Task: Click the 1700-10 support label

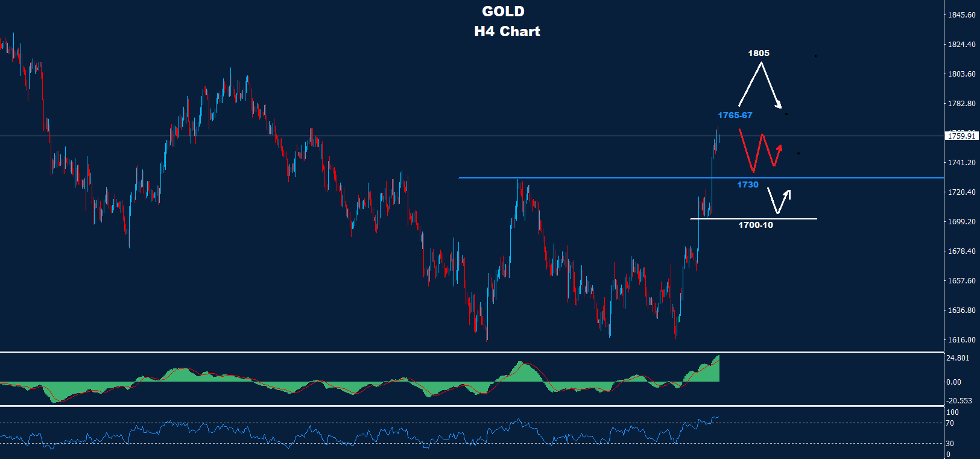Action: tap(755, 225)
